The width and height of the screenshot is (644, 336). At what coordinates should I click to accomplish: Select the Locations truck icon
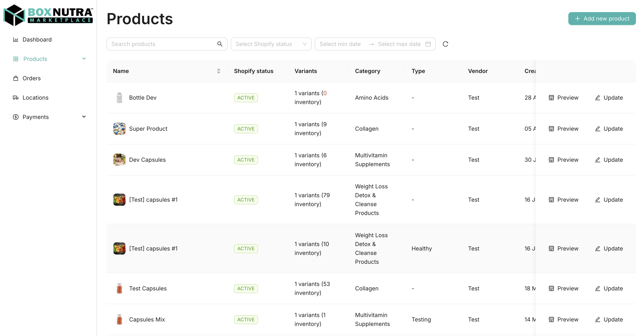(16, 97)
